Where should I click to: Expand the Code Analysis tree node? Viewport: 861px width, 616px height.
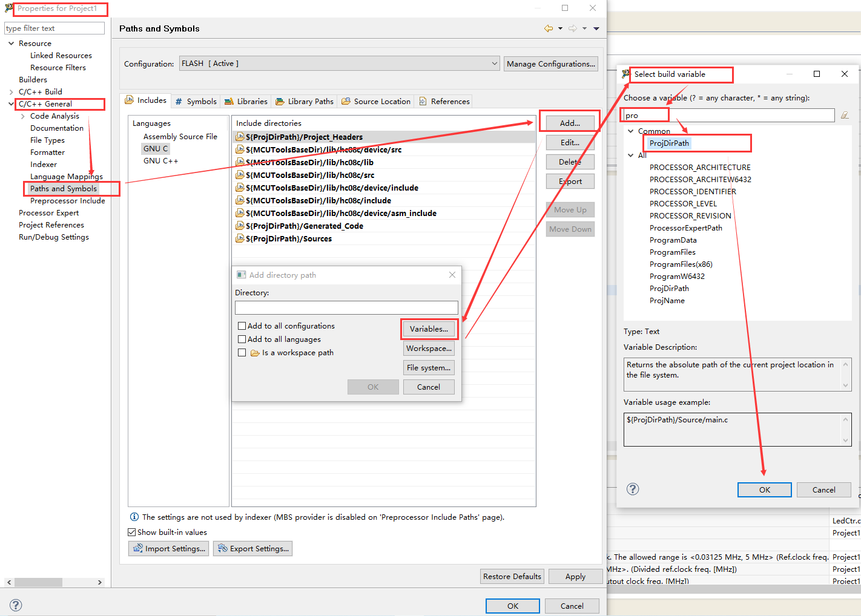23,116
